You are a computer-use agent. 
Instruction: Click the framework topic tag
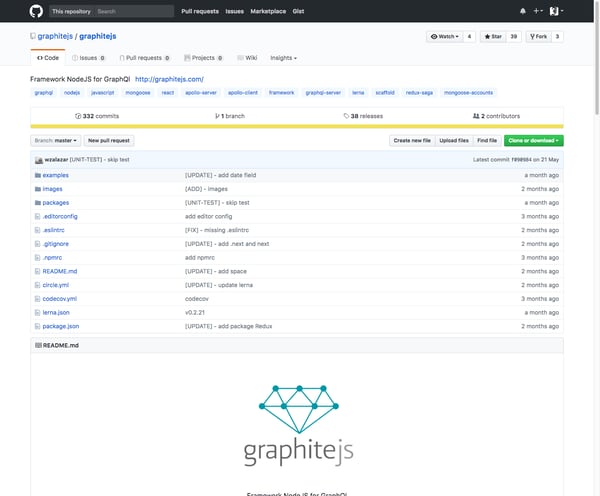click(281, 93)
